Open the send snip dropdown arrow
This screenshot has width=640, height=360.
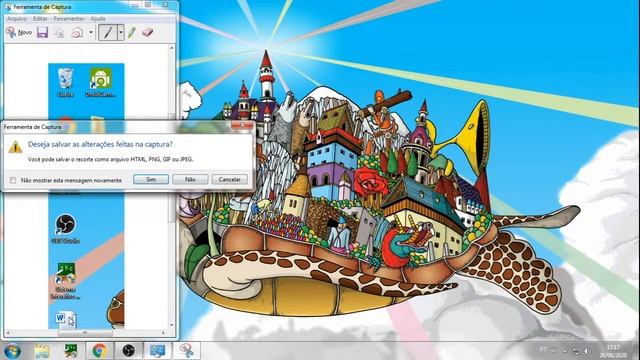(x=91, y=32)
